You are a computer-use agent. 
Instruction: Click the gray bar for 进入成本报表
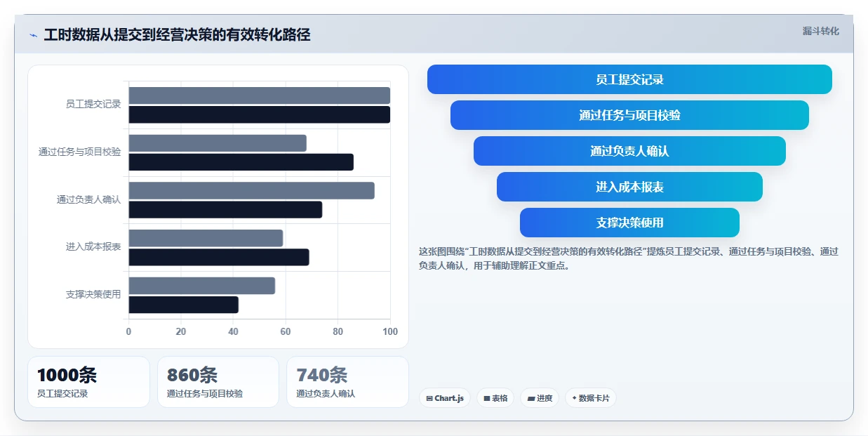point(206,238)
